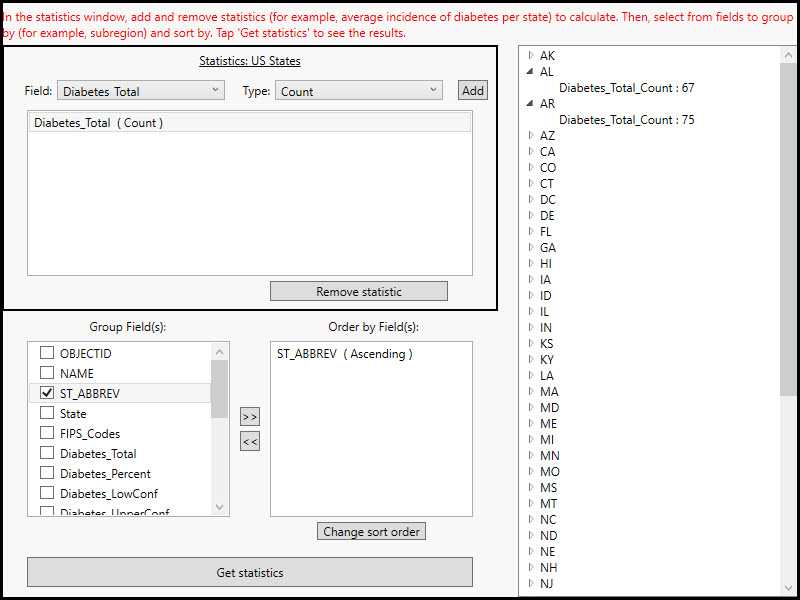Check the FIPS_Codes group field checkbox
The image size is (800, 600).
pyautogui.click(x=47, y=433)
